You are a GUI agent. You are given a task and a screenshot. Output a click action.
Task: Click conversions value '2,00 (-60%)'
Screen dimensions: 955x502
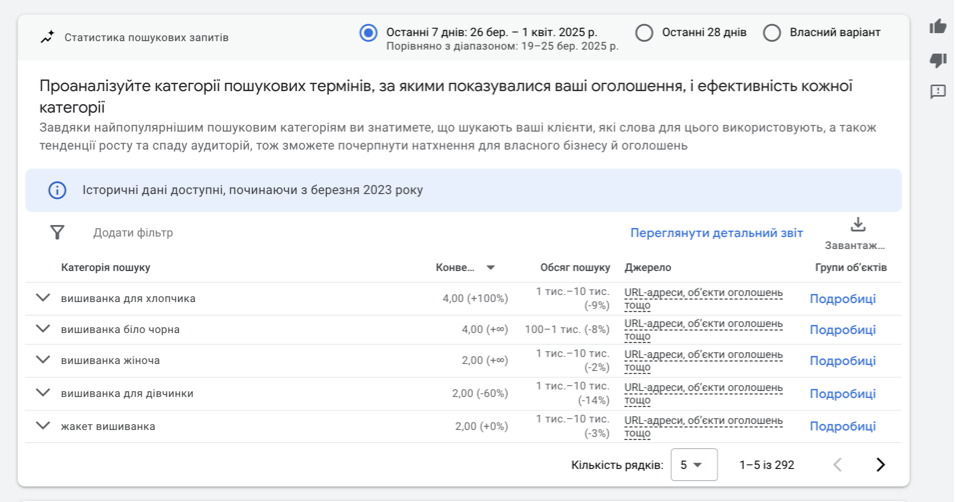[x=480, y=394]
